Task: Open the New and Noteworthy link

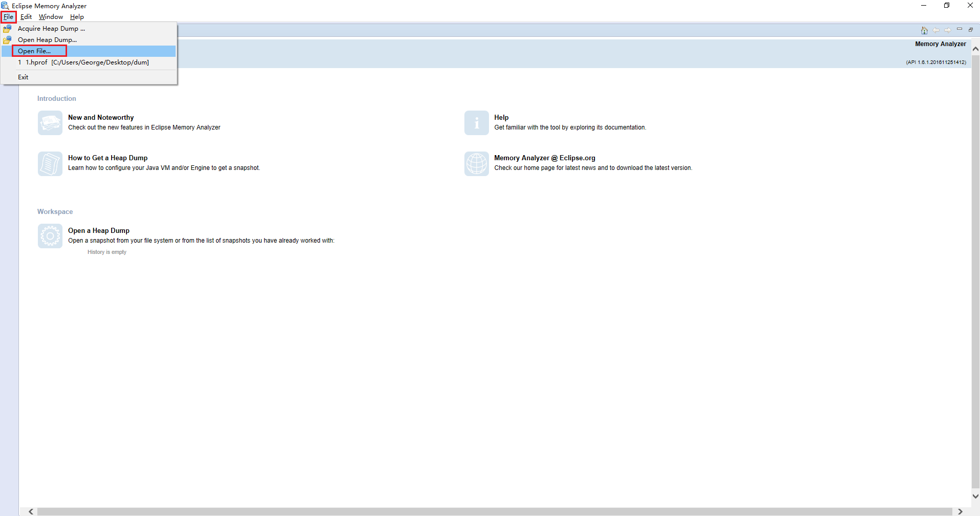Action: (101, 118)
